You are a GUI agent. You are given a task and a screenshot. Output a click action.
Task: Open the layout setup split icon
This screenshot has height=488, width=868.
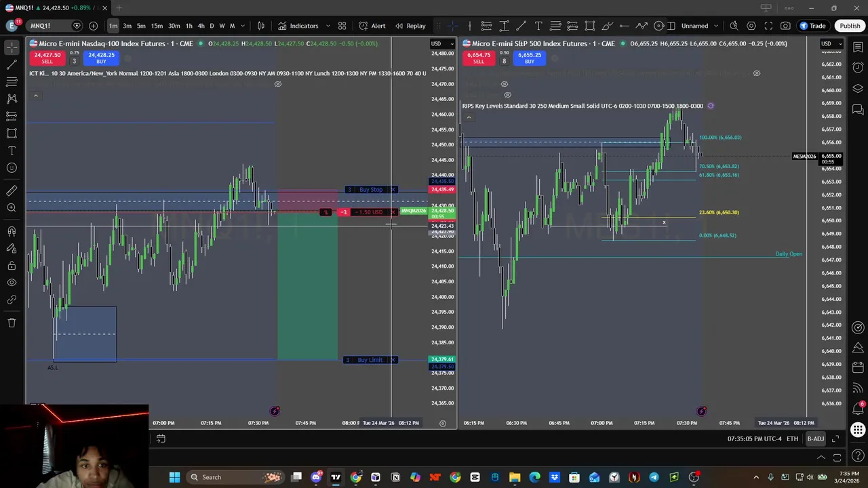[x=671, y=26]
